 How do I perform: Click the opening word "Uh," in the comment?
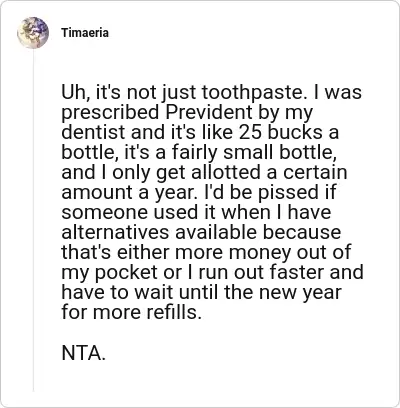click(74, 93)
